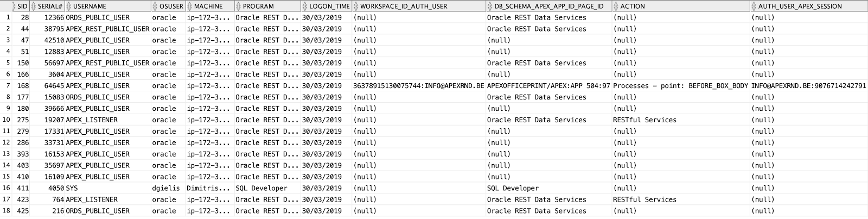
Task: Click the sort icon beside LOGON_TIME header
Action: click(305, 6)
